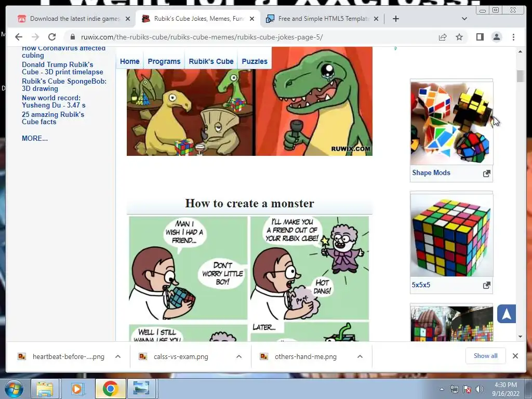
Task: Close the indie games tab
Action: pos(128,19)
